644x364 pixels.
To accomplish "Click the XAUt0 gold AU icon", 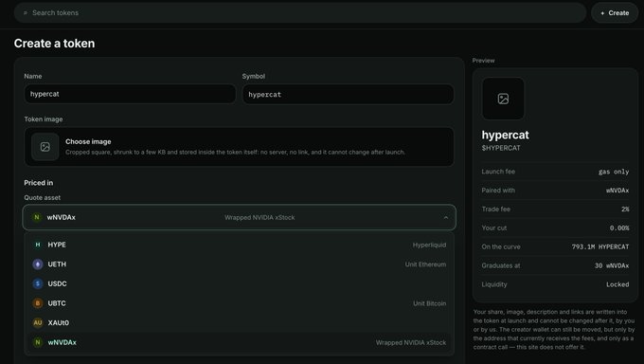I will pyautogui.click(x=37, y=323).
